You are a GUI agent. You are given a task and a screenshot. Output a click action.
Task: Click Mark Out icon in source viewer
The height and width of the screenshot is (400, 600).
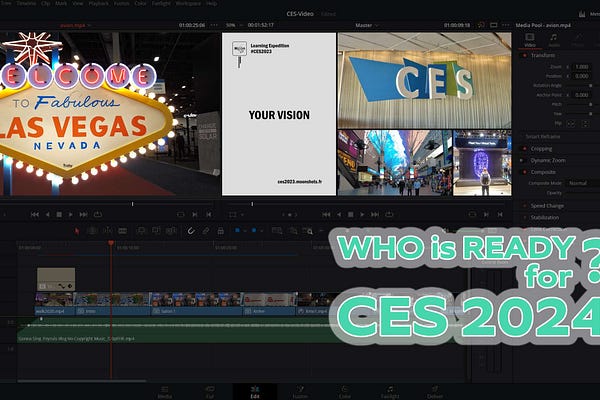click(209, 215)
